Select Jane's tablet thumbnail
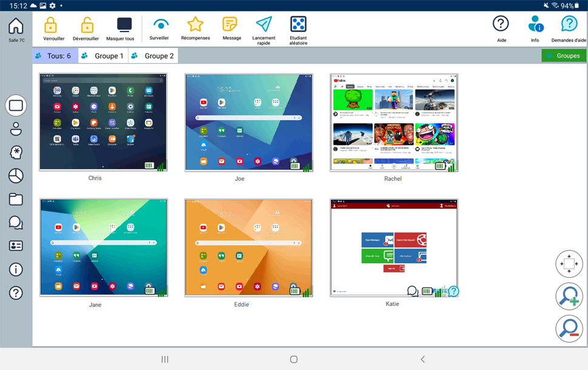The height and width of the screenshot is (370, 588). click(x=104, y=248)
